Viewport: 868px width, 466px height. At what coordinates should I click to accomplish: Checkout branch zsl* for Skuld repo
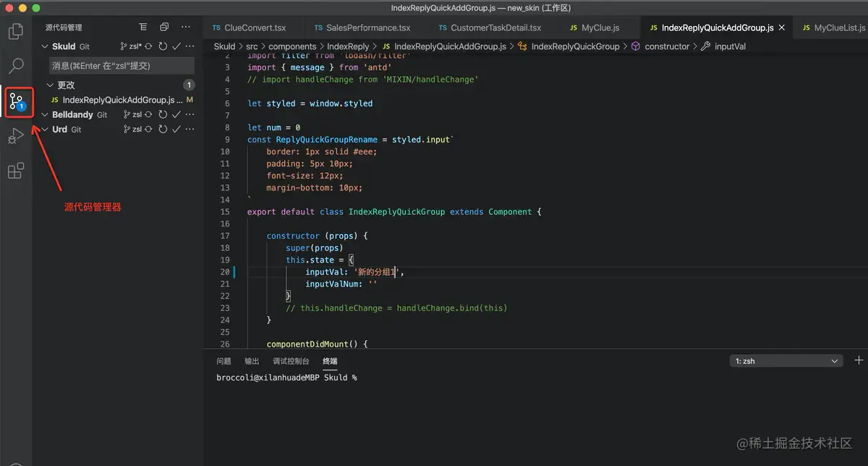pos(131,46)
